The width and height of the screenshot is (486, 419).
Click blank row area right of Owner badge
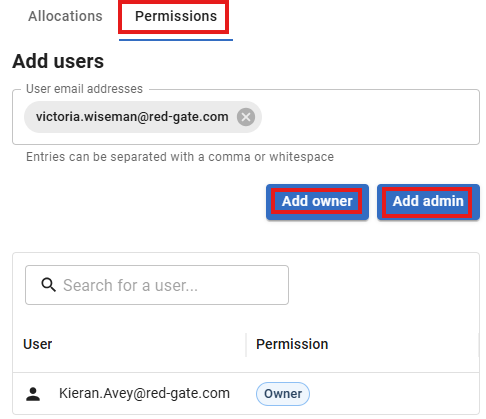[x=393, y=394]
